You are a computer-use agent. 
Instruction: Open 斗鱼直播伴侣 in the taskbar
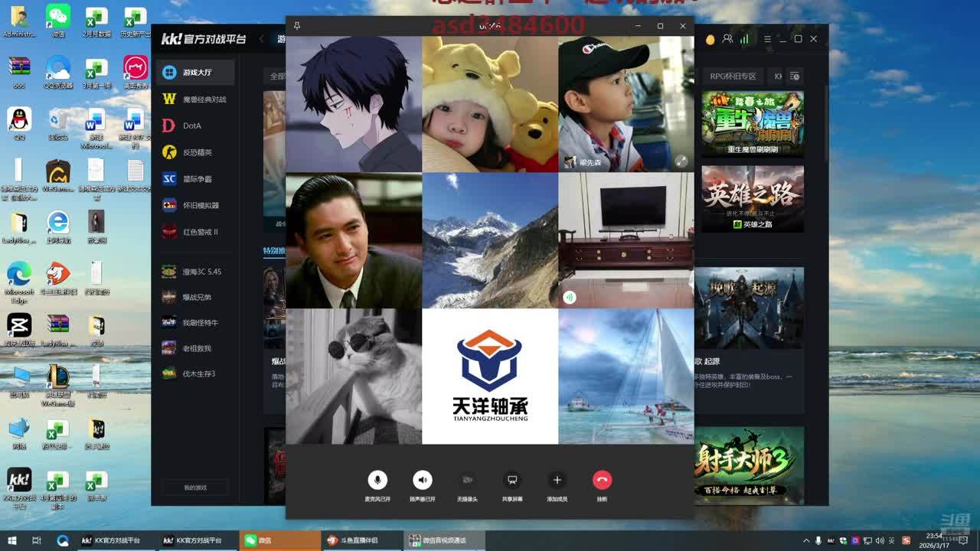click(x=360, y=540)
